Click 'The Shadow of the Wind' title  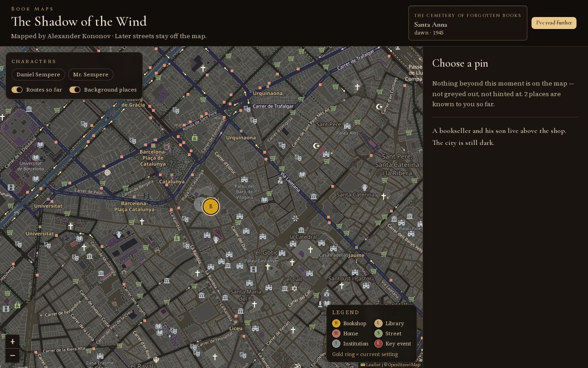coord(79,22)
